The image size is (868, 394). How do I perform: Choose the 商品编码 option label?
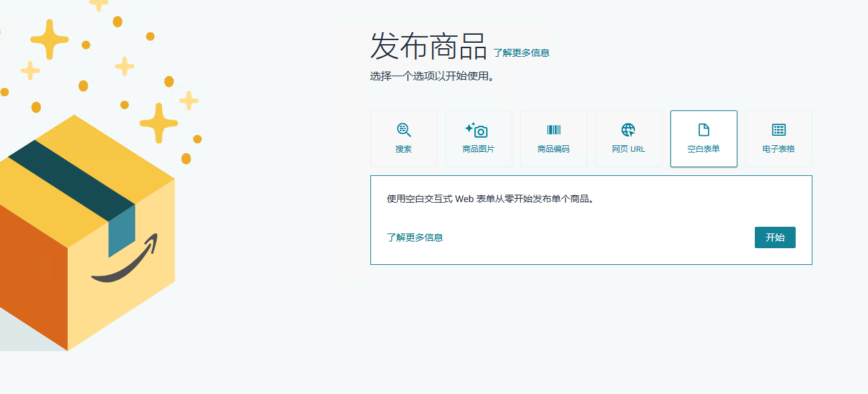(553, 149)
